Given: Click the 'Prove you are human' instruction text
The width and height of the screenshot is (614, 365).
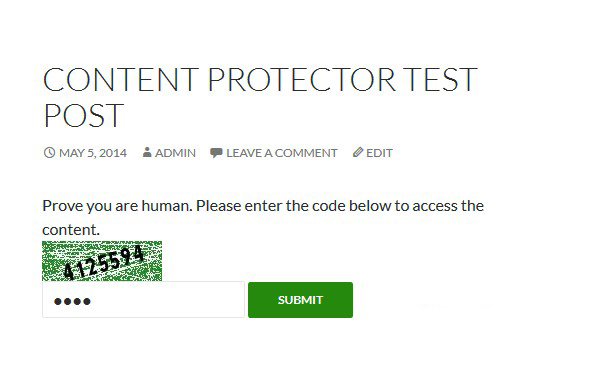Looking at the screenshot, I should 263,217.
